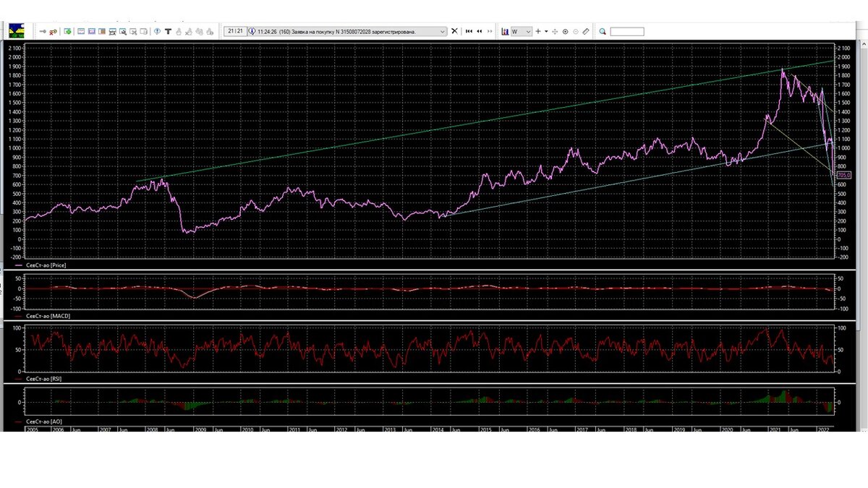Expand the message history dropdown arrow
868x488 pixels.
click(x=443, y=31)
